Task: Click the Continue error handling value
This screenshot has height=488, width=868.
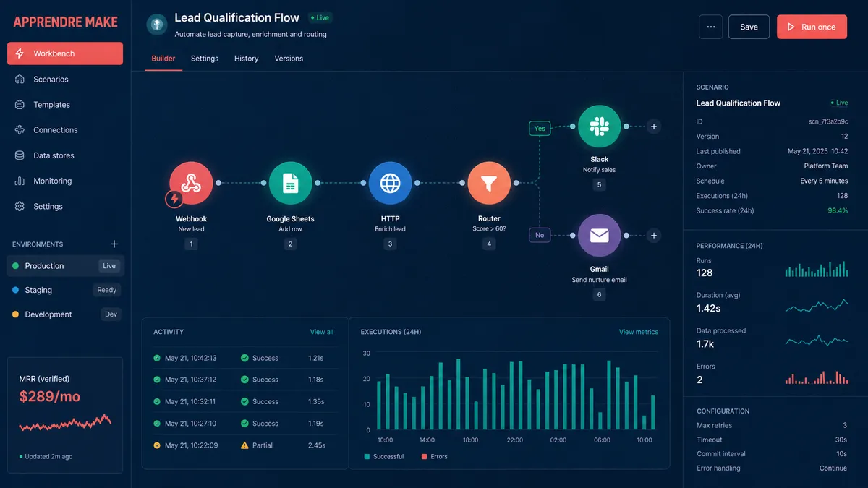Action: coord(833,468)
